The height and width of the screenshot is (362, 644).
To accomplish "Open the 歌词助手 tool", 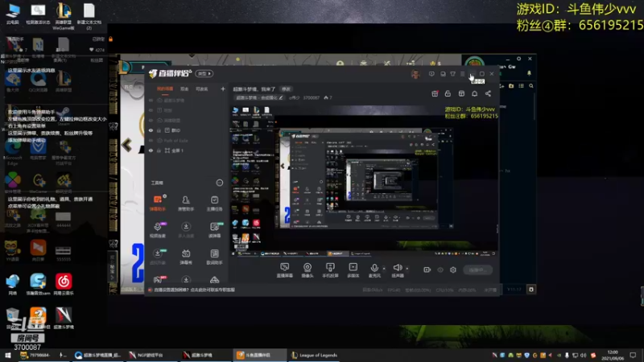I will tap(214, 257).
